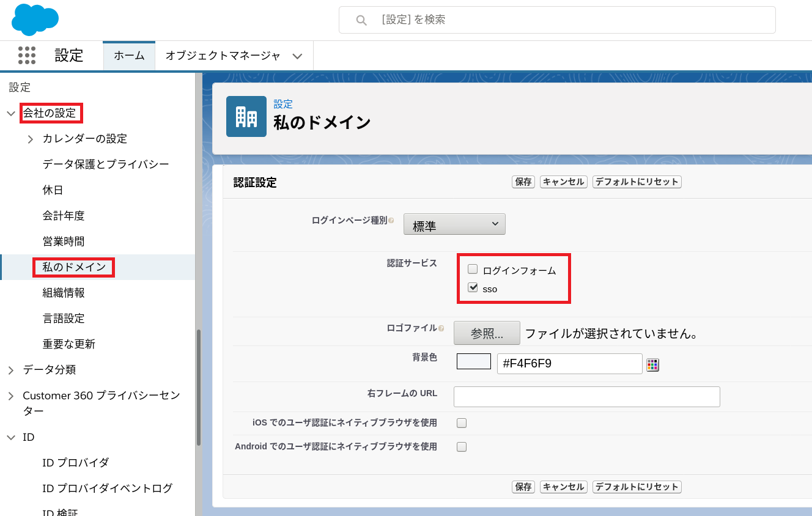
Task: Click the Salesforce cloud logo
Action: [35, 19]
